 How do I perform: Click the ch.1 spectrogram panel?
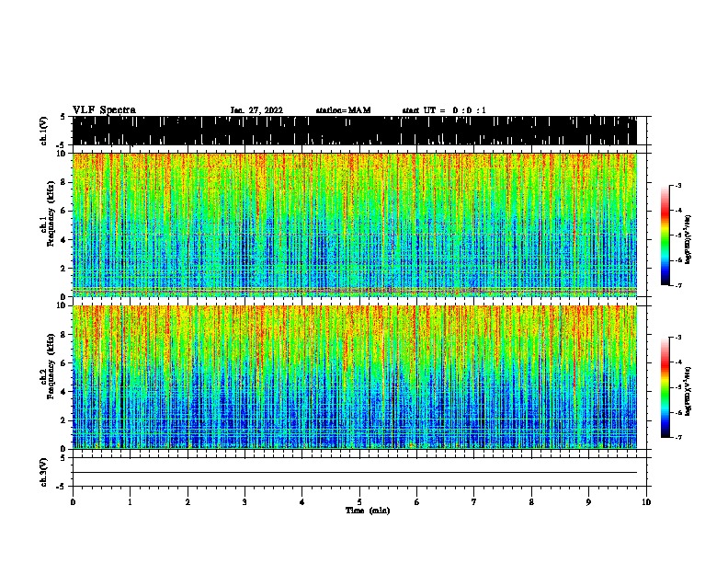pos(355,224)
